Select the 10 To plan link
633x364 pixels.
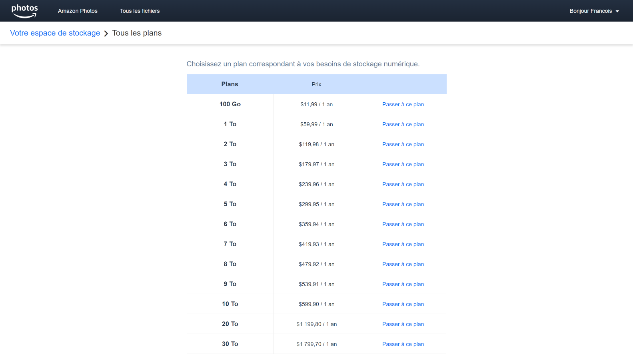coord(403,304)
